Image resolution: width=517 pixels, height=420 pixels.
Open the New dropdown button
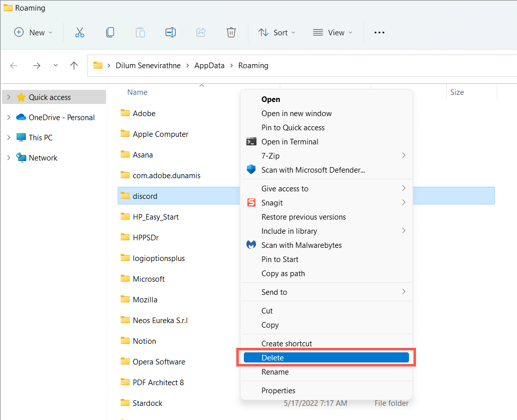33,32
